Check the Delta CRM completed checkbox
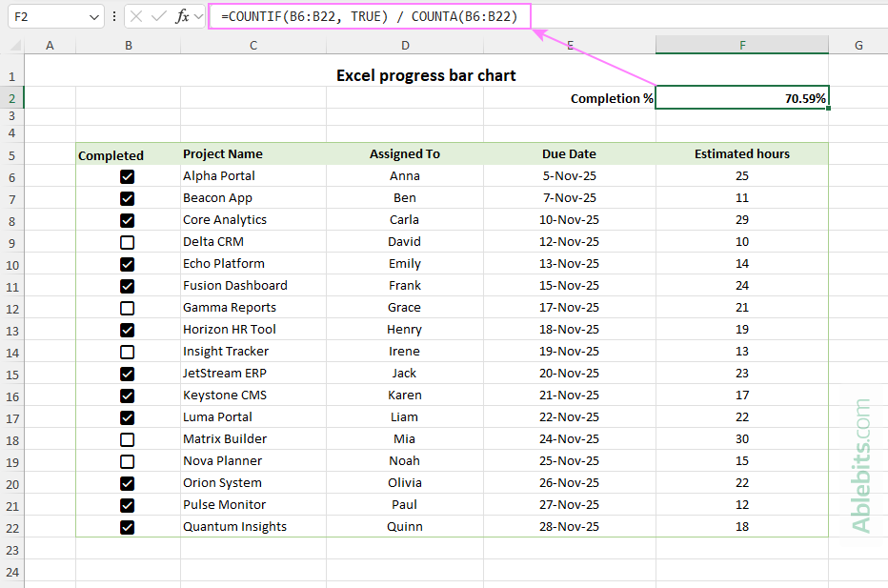The height and width of the screenshot is (588, 888). click(x=128, y=242)
